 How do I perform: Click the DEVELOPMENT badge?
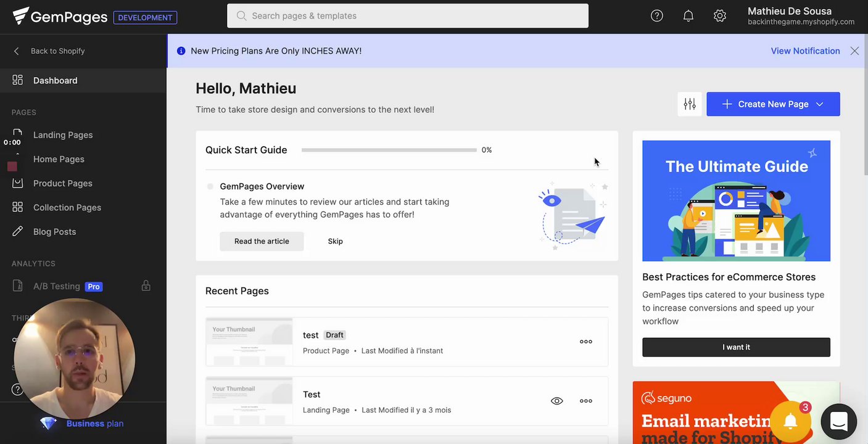coord(145,17)
